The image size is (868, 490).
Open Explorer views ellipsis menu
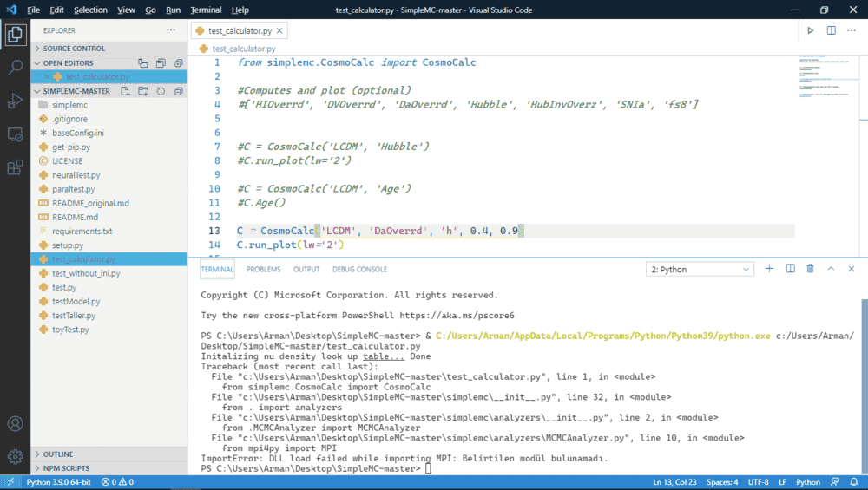pos(171,30)
